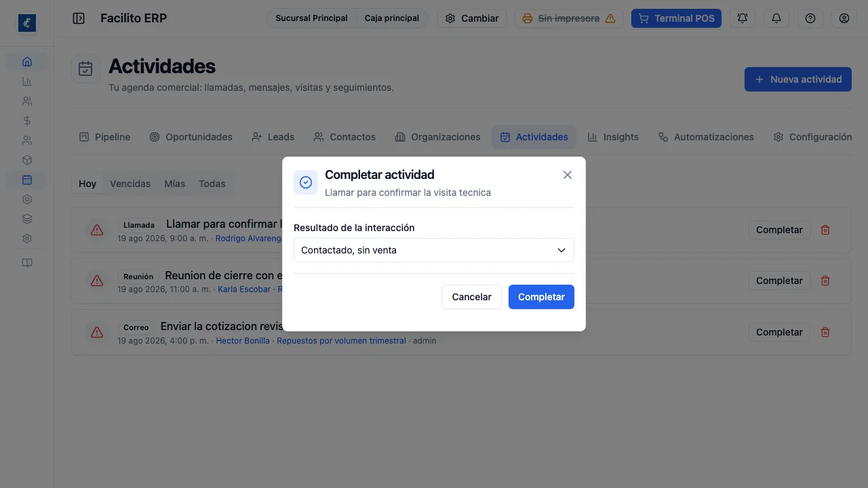This screenshot has height=488, width=868.
Task: Confirm with the blue Completar button in dialog
Action: coord(541,297)
